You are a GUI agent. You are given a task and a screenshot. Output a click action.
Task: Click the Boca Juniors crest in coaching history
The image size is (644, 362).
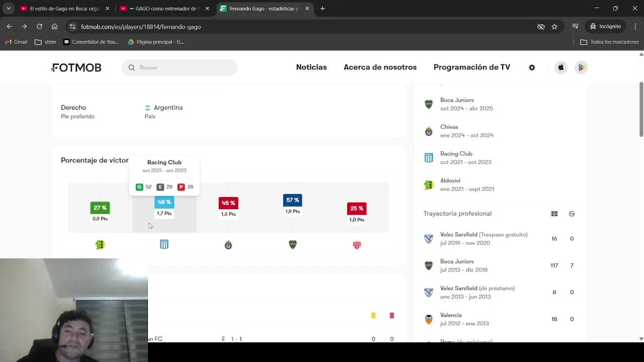(x=429, y=104)
